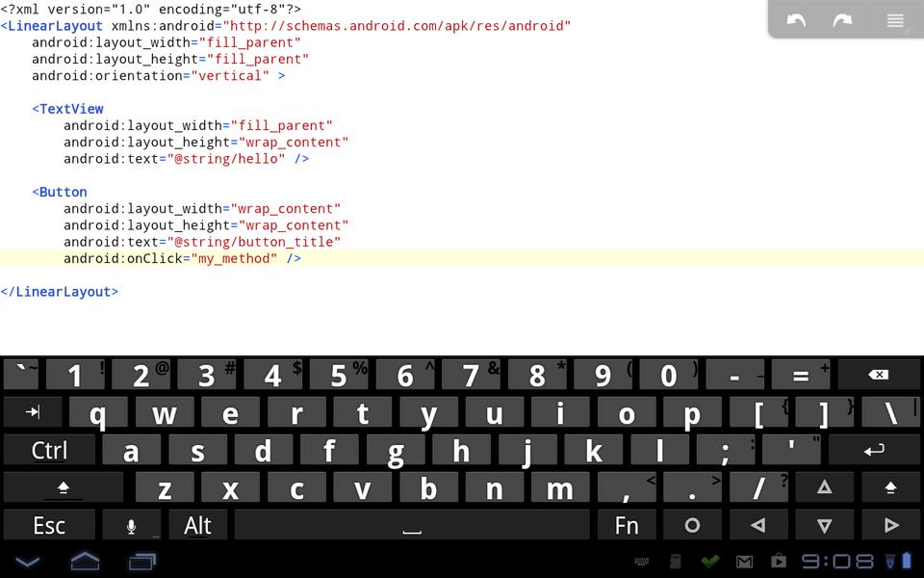Tap the a key
This screenshot has width=924, height=578.
[x=132, y=451]
